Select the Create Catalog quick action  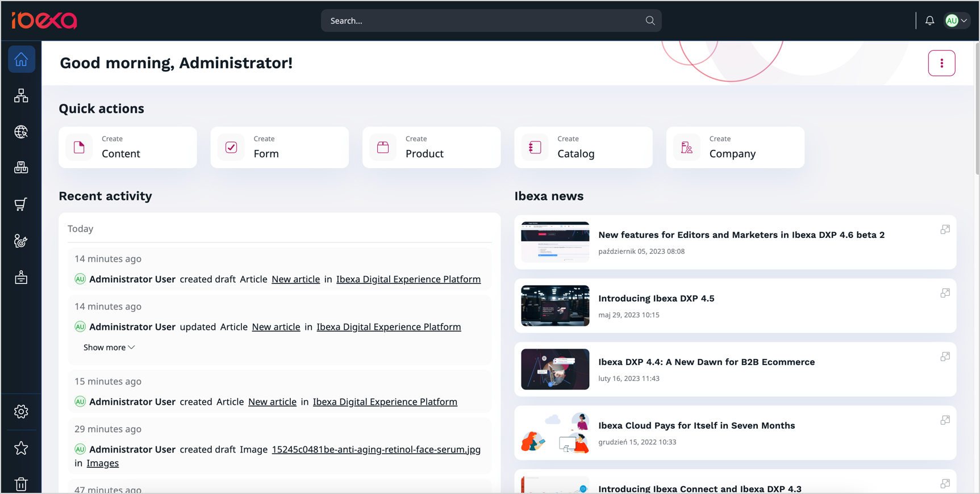[x=583, y=148]
